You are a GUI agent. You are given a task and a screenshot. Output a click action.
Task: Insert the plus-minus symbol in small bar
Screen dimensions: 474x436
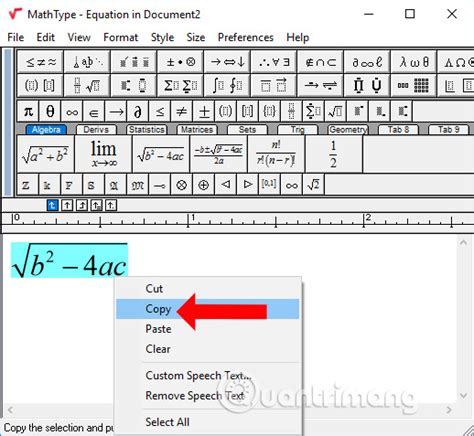tap(204, 111)
